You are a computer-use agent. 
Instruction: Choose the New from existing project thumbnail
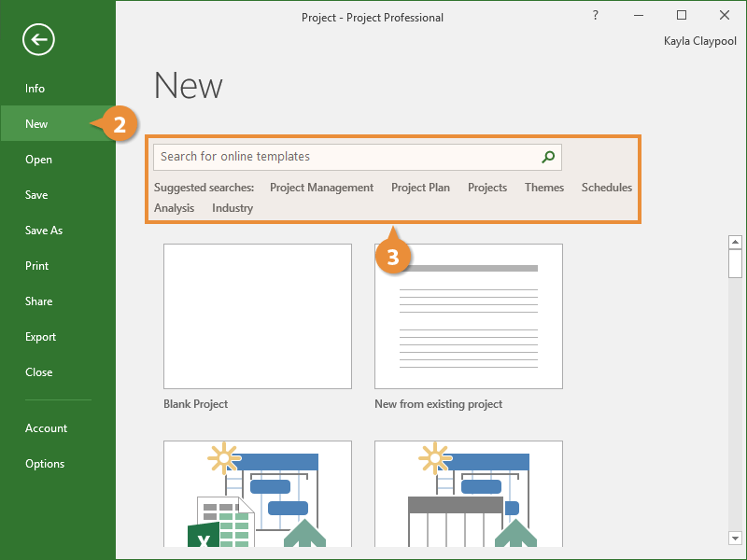coord(469,316)
